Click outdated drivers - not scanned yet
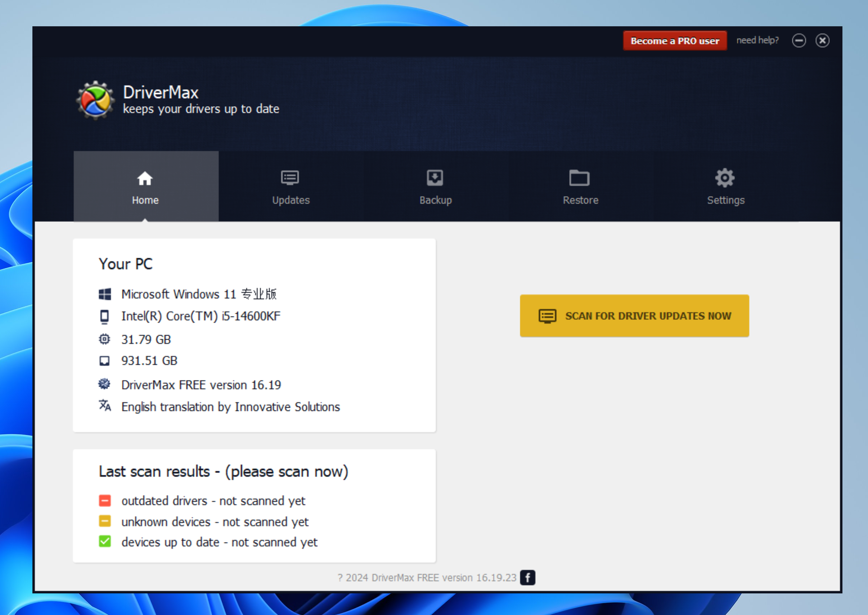 click(x=213, y=501)
